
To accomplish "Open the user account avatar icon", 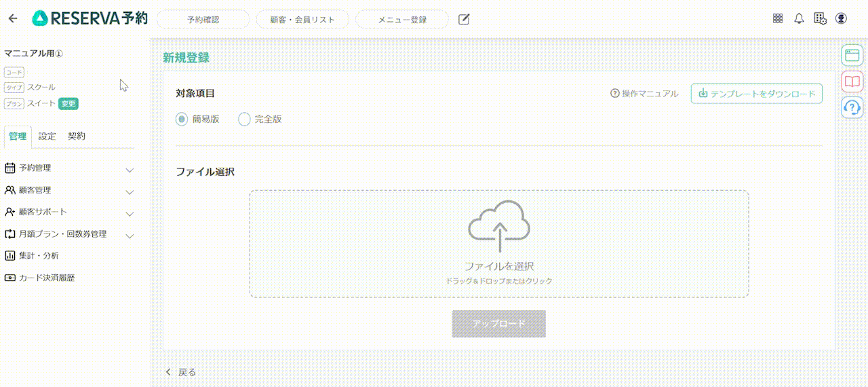I will pyautogui.click(x=842, y=18).
